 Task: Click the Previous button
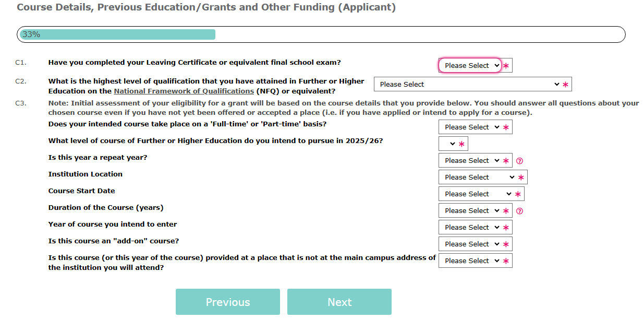228,302
